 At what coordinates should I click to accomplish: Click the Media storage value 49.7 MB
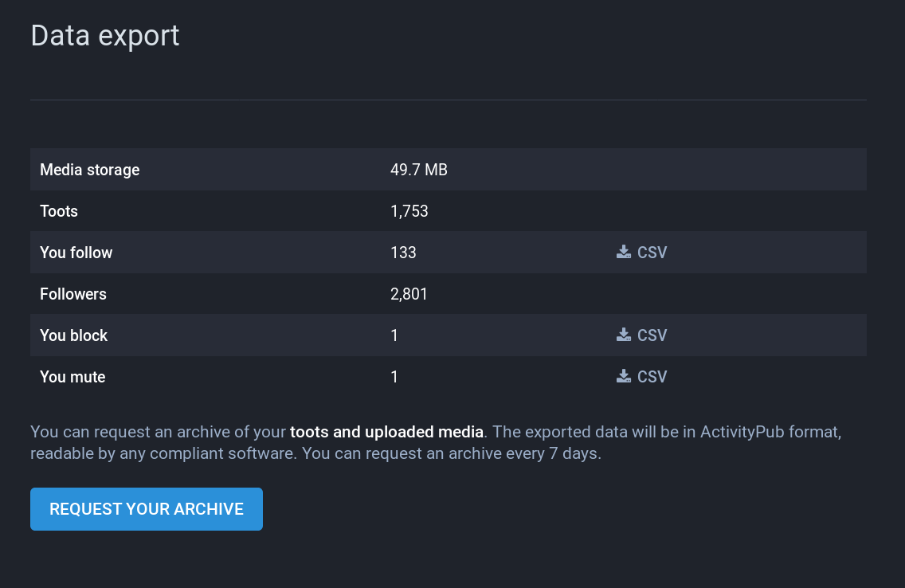pyautogui.click(x=418, y=169)
